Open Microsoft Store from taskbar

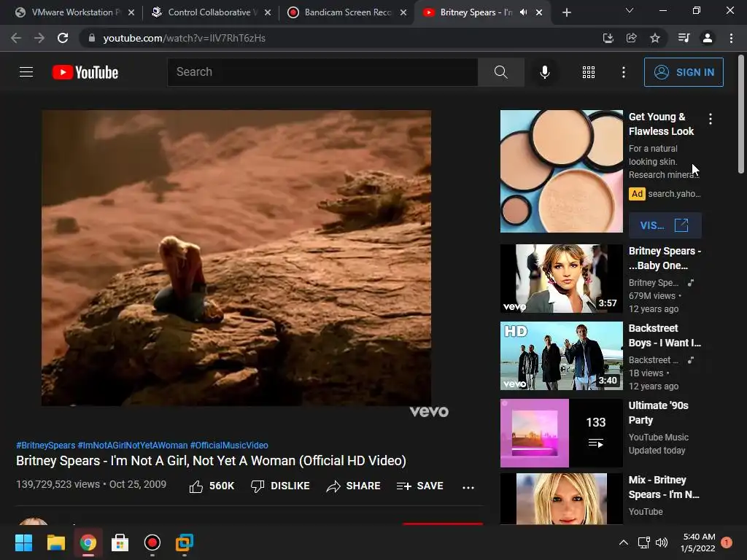click(120, 542)
